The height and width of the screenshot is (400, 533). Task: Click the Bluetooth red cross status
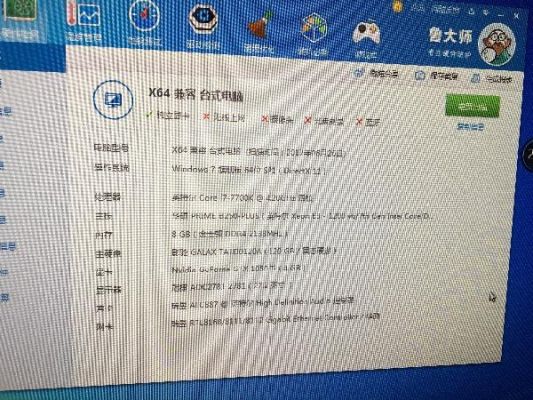[367, 122]
